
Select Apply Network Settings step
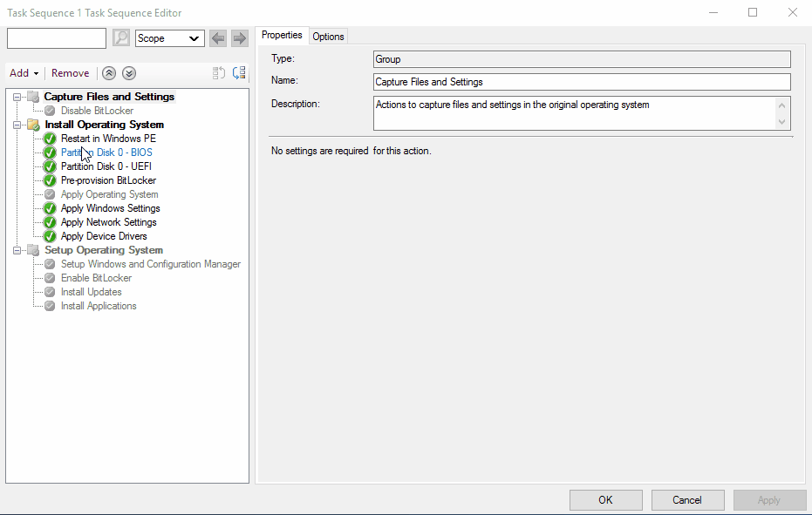click(109, 222)
